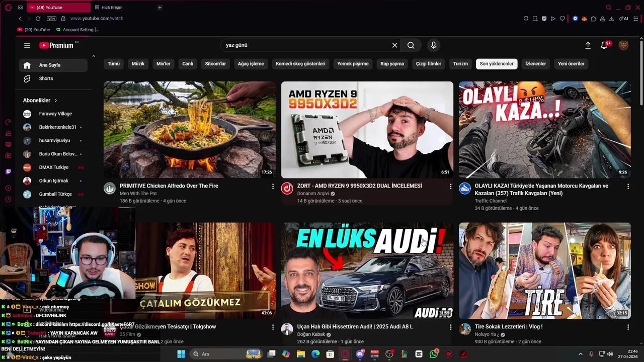This screenshot has height=362, width=644.
Task: Open the GX Corner controller icon
Action: coord(21,8)
